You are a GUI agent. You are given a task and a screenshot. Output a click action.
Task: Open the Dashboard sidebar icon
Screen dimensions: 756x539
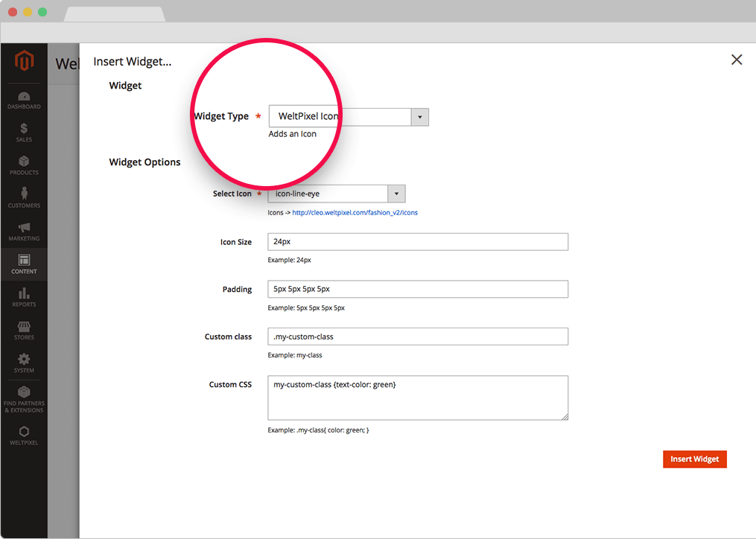24,100
